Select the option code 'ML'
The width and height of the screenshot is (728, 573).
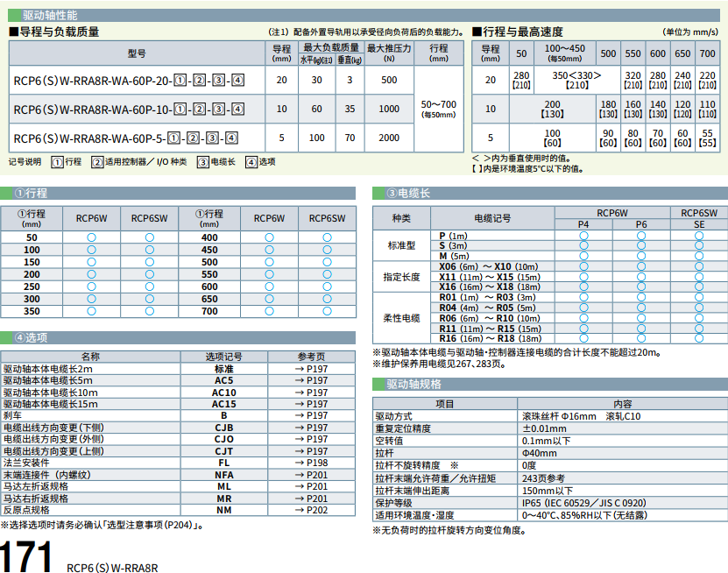[223, 486]
